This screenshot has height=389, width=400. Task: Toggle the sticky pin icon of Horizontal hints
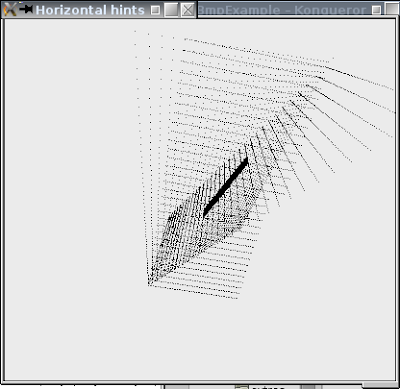26,9
